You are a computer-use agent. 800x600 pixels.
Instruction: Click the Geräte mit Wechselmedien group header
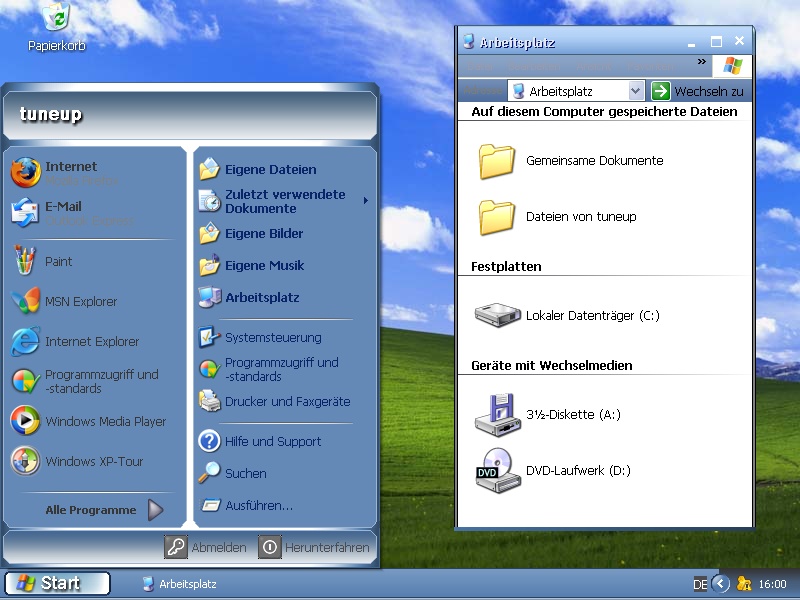click(x=552, y=366)
